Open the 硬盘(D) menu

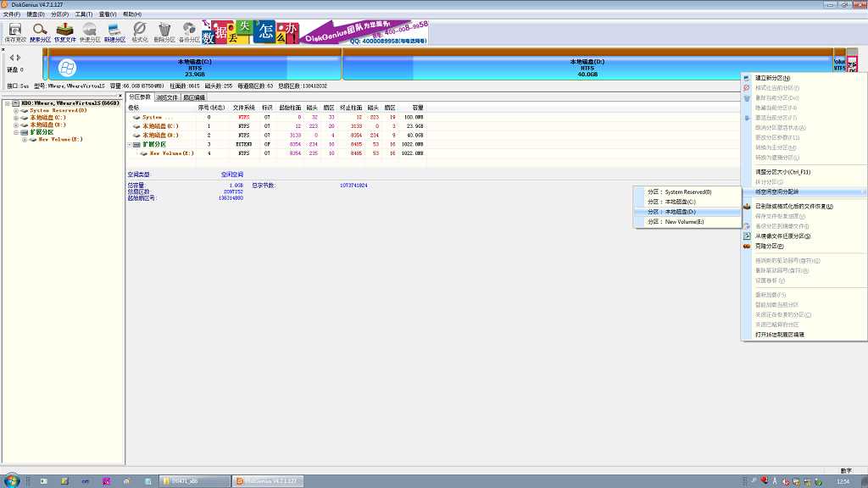point(36,14)
